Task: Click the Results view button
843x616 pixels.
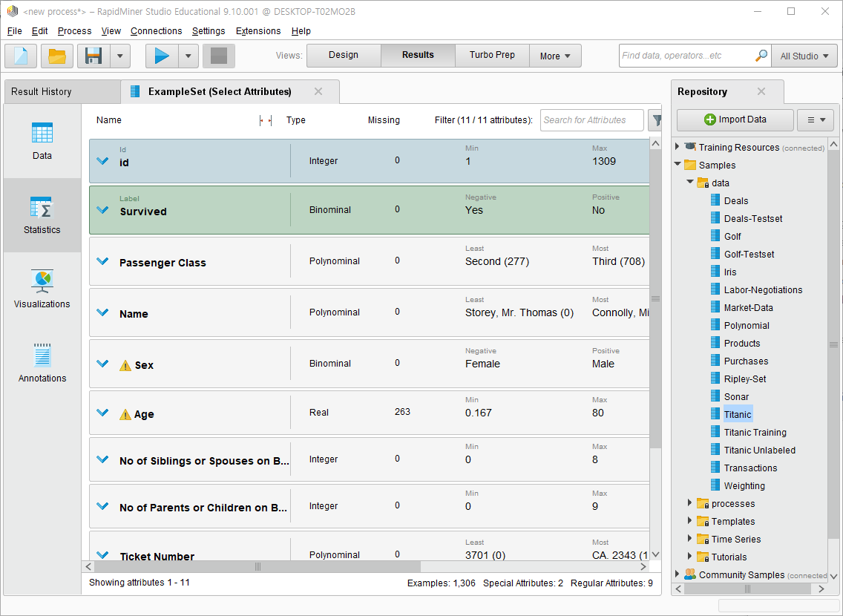Action: point(418,56)
